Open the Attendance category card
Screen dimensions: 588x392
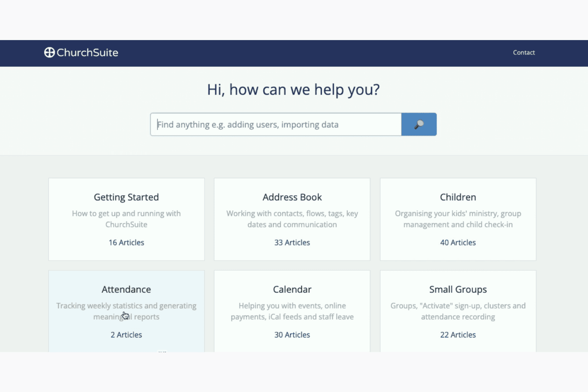[x=126, y=311]
